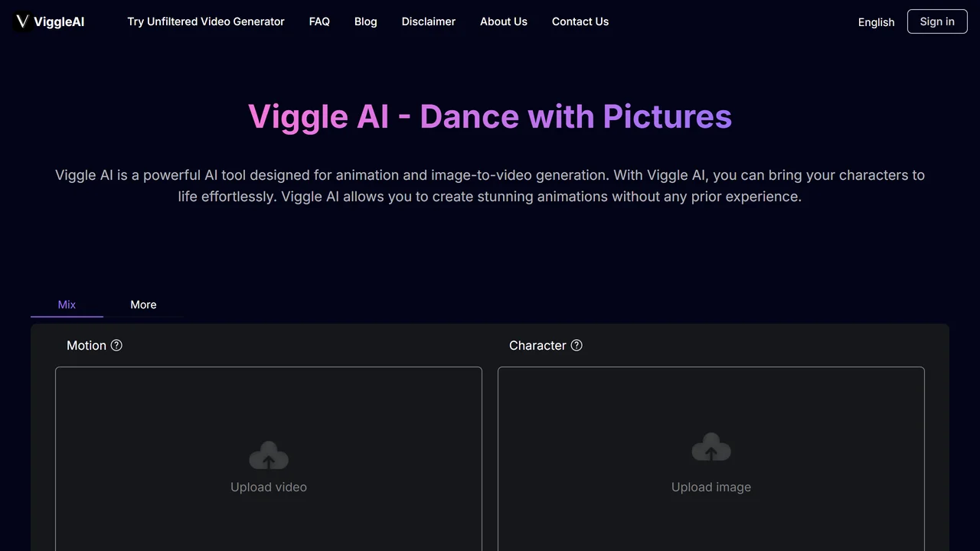Open Try Unfiltered Video Generator link
This screenshot has width=980, height=551.
tap(206, 21)
